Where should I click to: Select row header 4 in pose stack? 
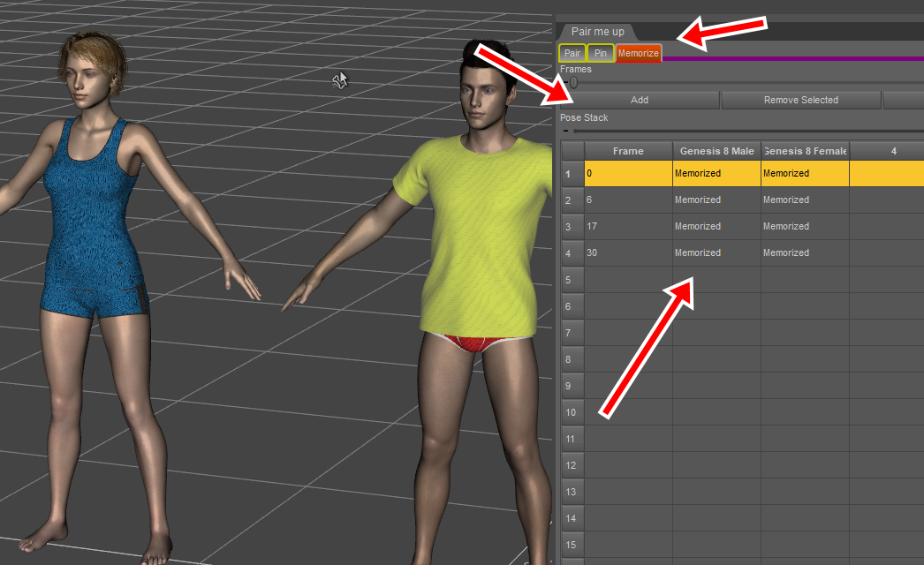click(x=572, y=253)
